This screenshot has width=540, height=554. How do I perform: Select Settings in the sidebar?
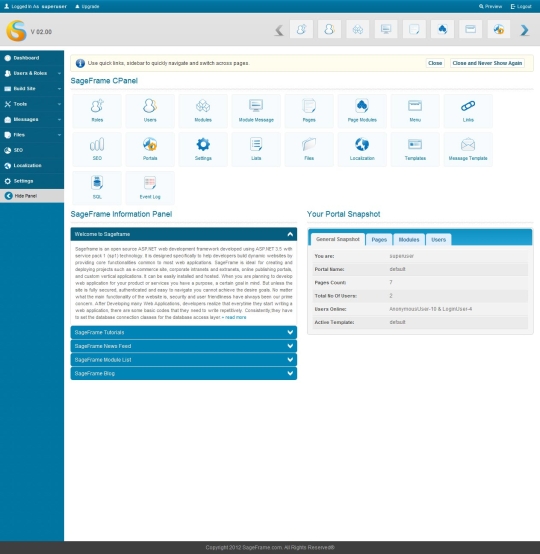click(32, 181)
